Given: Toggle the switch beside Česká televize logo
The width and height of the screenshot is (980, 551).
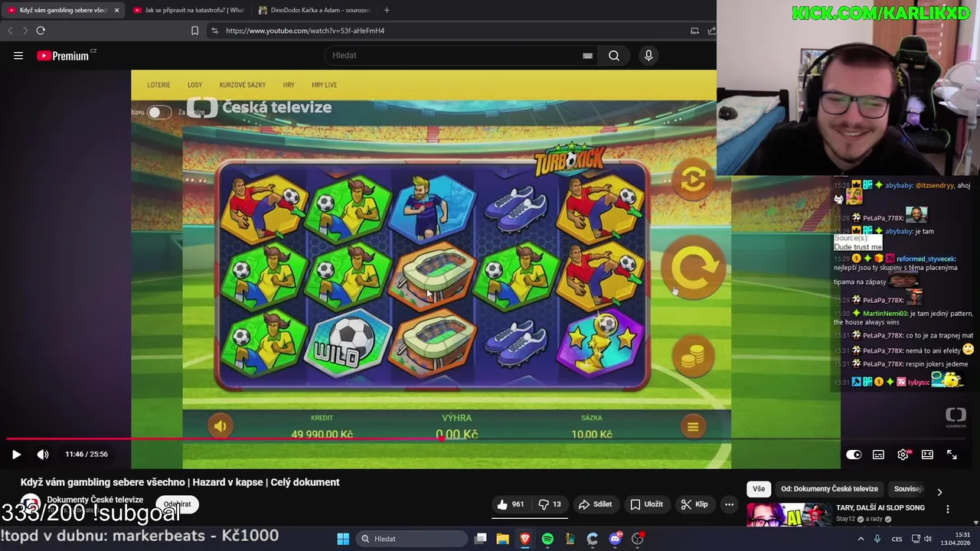Looking at the screenshot, I should pyautogui.click(x=159, y=112).
